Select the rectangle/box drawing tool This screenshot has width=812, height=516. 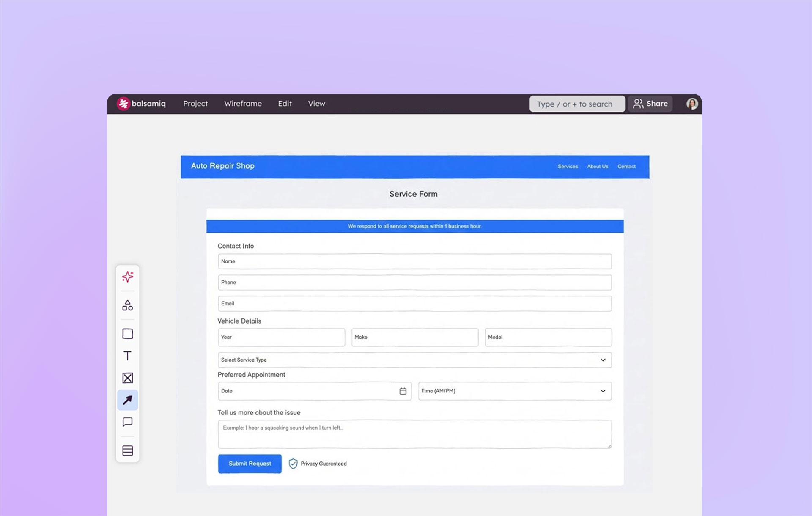click(x=127, y=334)
